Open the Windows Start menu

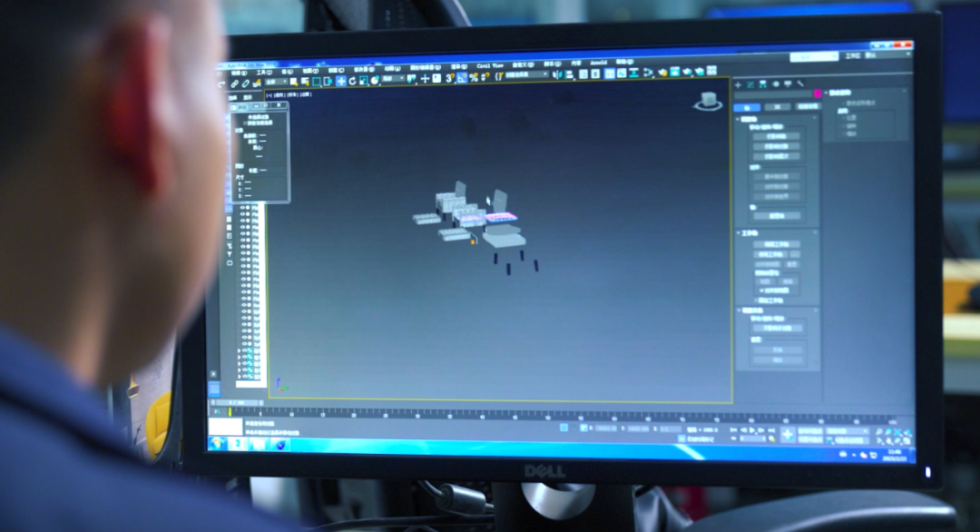click(x=217, y=444)
